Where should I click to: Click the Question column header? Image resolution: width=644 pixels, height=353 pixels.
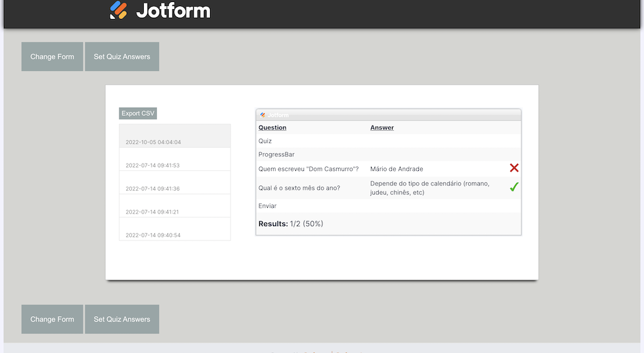coord(272,128)
